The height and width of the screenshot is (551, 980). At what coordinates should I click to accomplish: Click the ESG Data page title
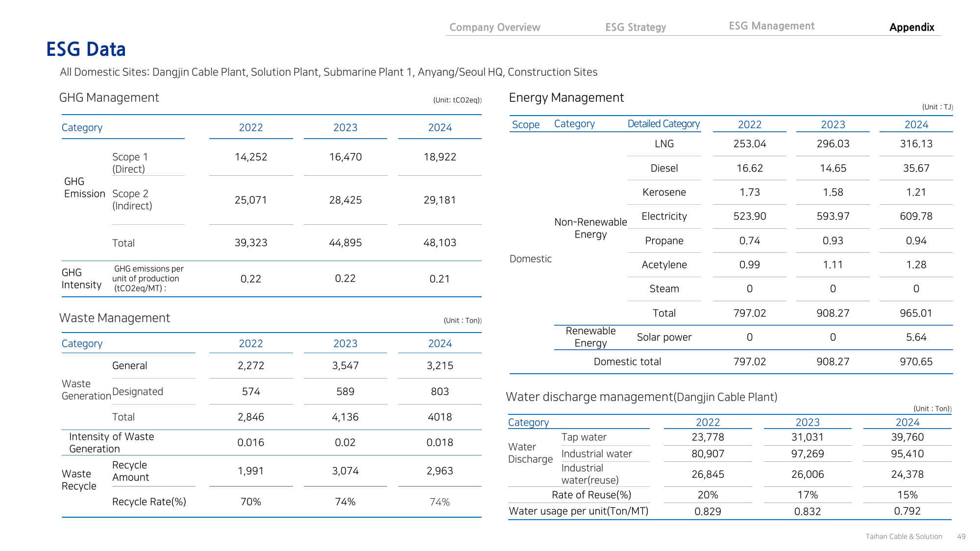point(86,49)
